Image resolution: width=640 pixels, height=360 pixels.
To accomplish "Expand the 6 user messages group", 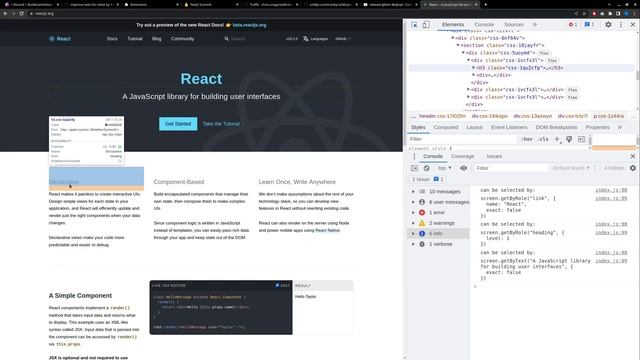I will (413, 202).
